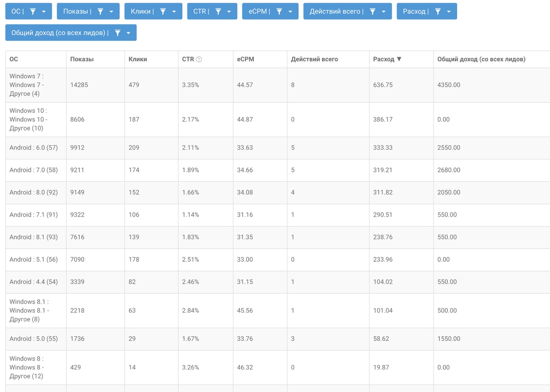This screenshot has height=392, width=550.
Task: Select the Windows 8 - Другое (12) row label
Action: (27, 367)
